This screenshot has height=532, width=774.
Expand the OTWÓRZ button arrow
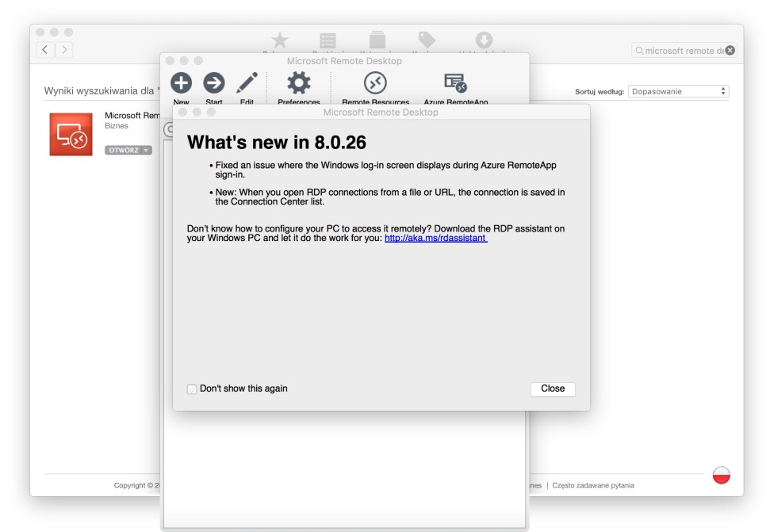click(147, 150)
